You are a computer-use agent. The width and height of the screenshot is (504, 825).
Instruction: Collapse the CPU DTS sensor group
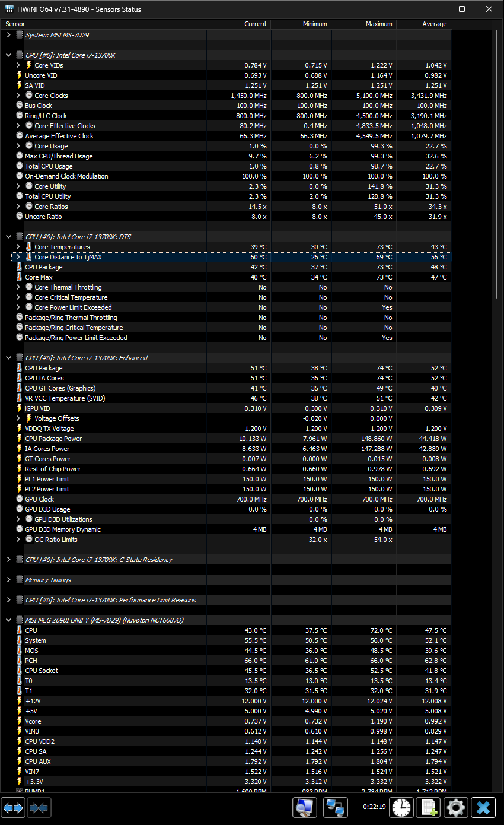click(8, 237)
